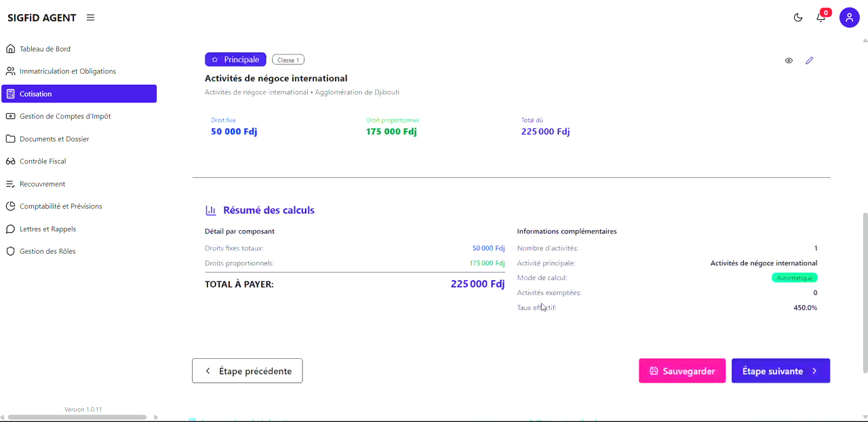Click the Documents et Dossier folder icon

10,138
